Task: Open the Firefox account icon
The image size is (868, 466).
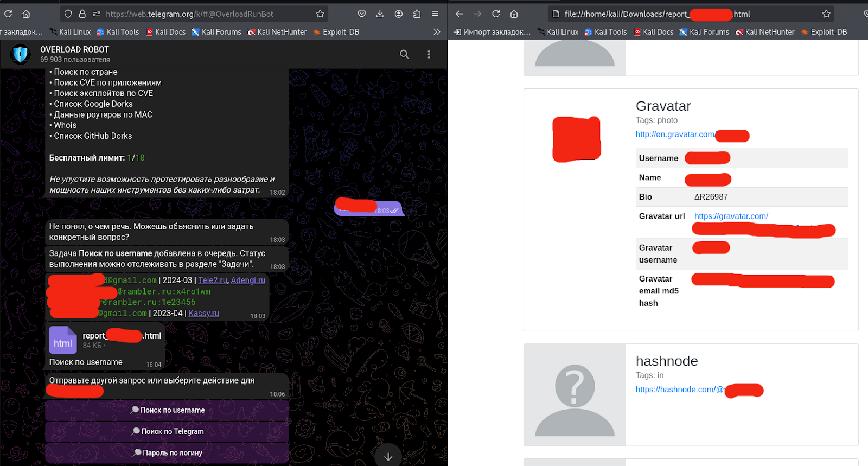Action: [399, 14]
